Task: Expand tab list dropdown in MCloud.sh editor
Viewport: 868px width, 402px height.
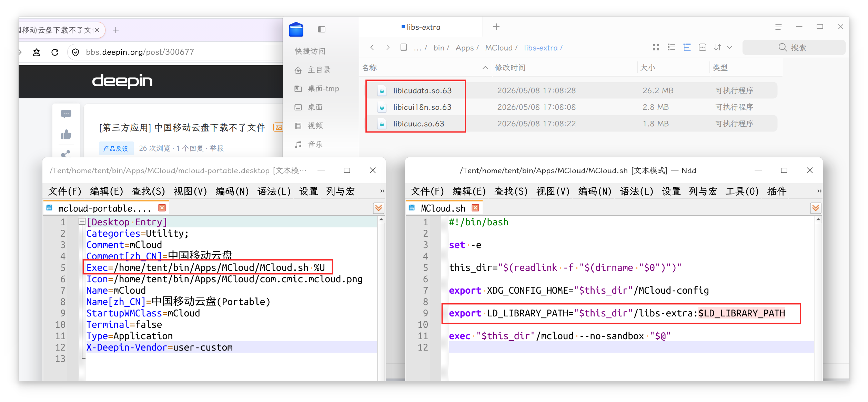Action: pyautogui.click(x=815, y=208)
